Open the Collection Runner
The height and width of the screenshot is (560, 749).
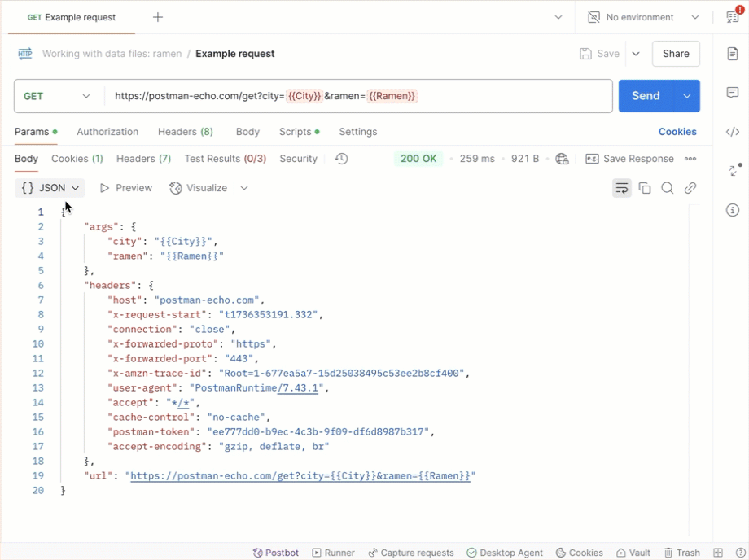[x=333, y=553]
